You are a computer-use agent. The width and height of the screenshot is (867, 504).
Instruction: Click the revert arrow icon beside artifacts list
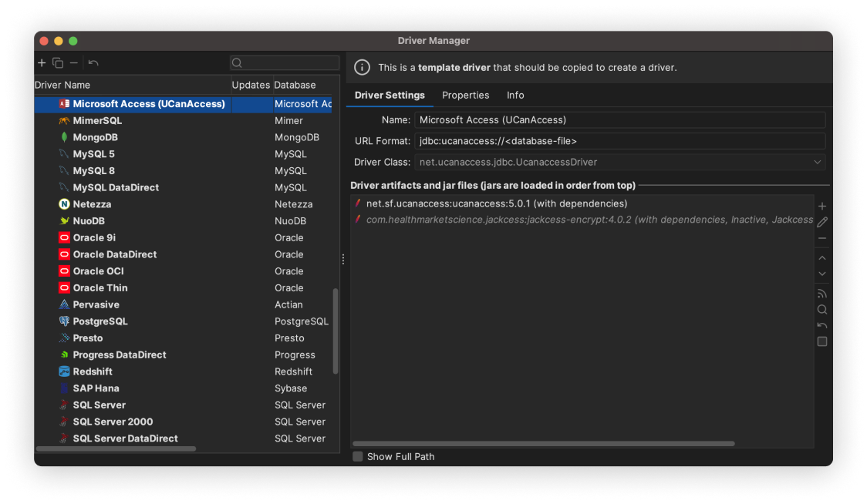pyautogui.click(x=822, y=325)
